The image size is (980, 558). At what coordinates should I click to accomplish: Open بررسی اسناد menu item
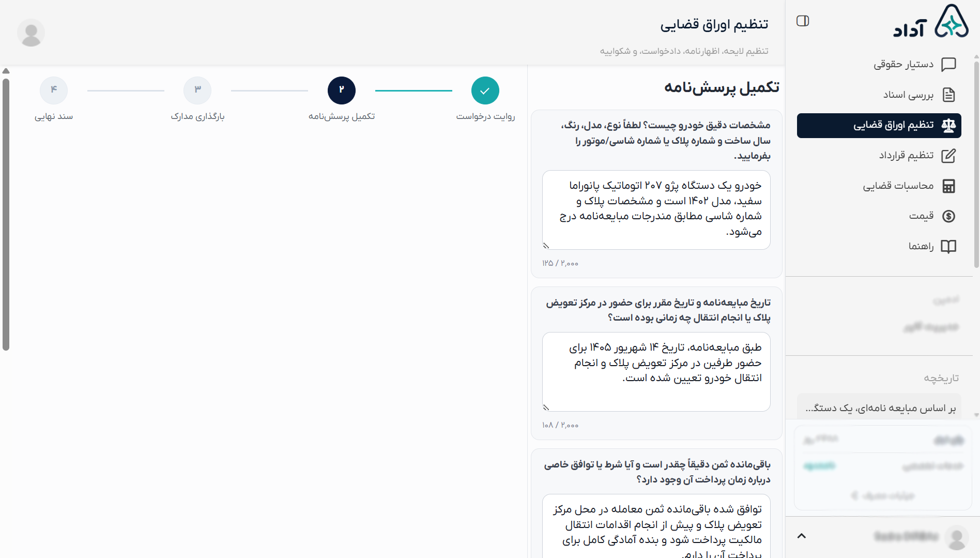pos(879,95)
